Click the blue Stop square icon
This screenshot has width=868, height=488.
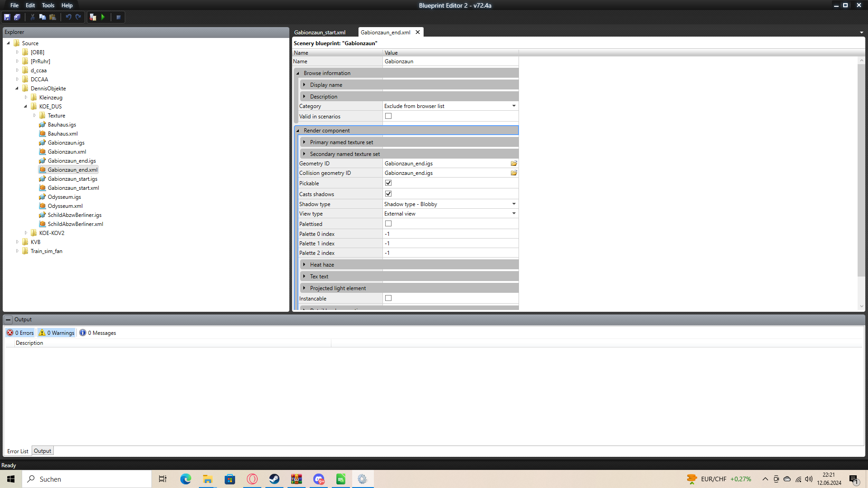pos(118,17)
